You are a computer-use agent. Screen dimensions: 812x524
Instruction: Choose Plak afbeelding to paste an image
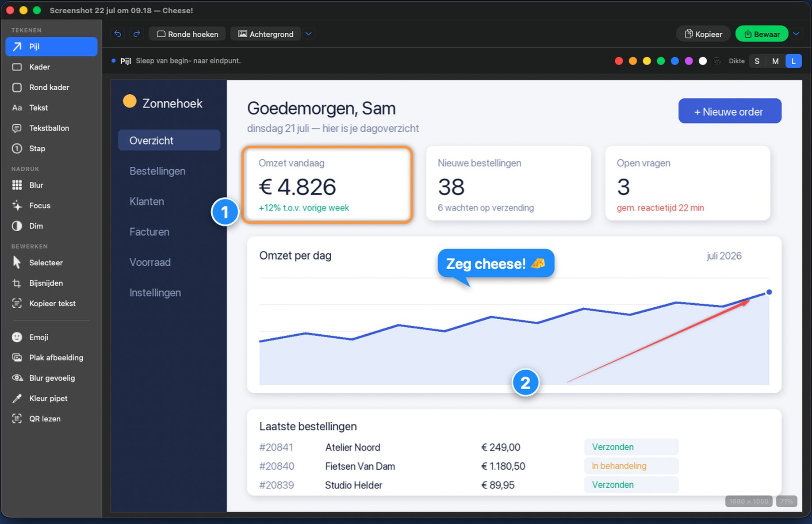coord(51,357)
